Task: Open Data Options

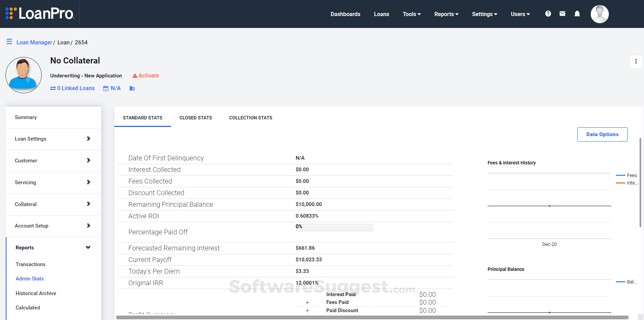Action: coord(602,134)
